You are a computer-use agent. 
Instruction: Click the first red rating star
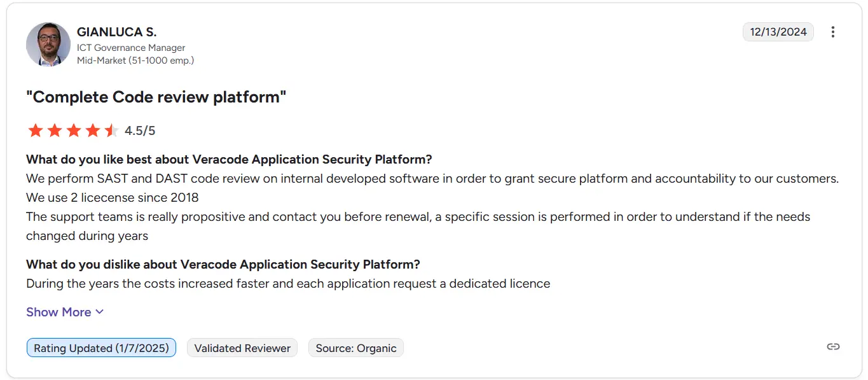point(36,130)
